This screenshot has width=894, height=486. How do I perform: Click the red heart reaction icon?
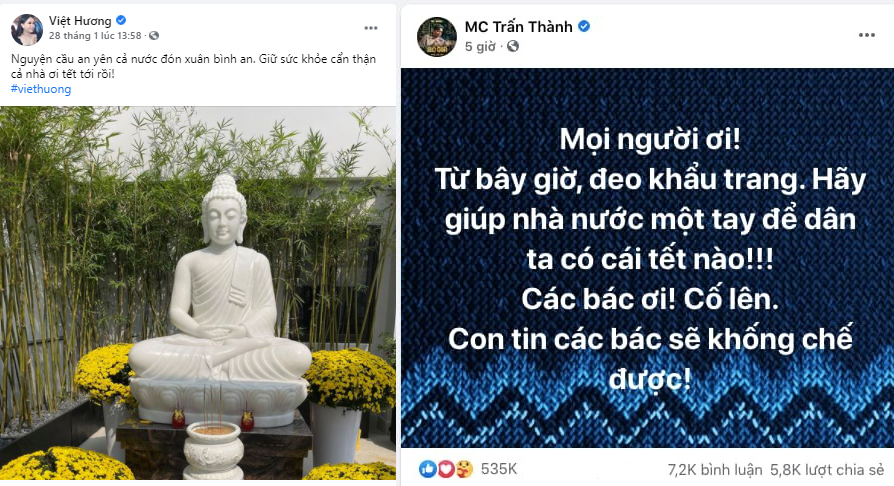point(446,469)
